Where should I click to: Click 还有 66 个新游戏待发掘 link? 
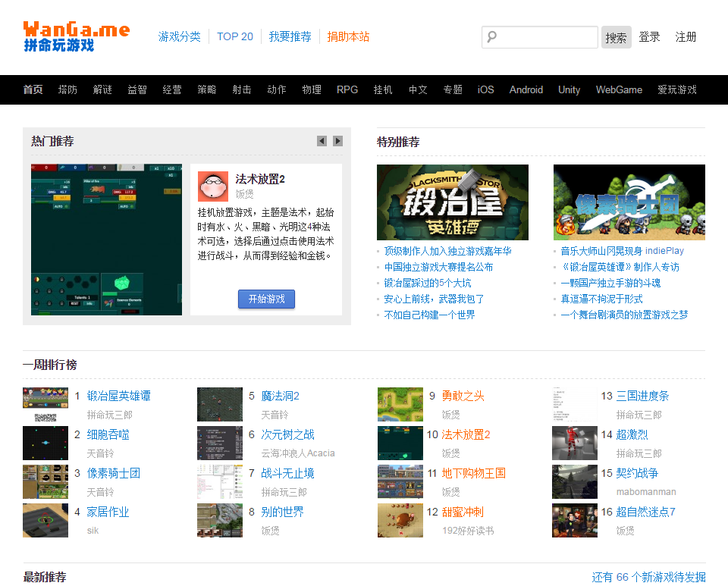tap(648, 577)
